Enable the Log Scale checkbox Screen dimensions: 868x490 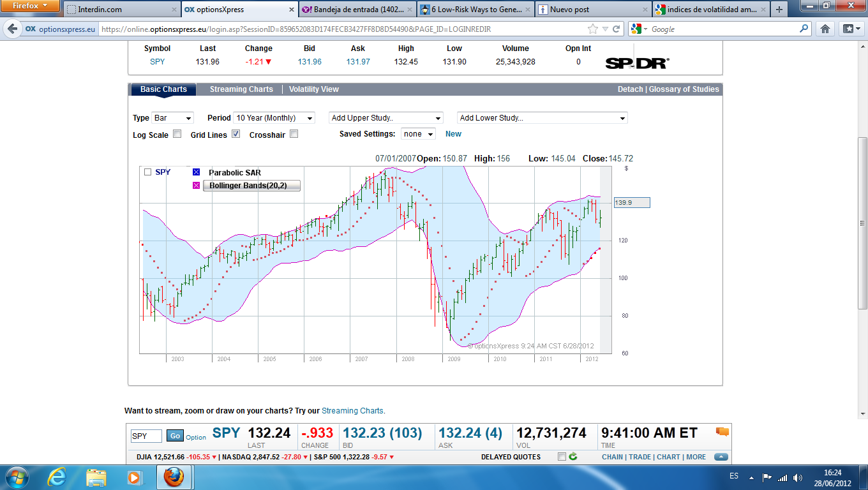tap(177, 134)
